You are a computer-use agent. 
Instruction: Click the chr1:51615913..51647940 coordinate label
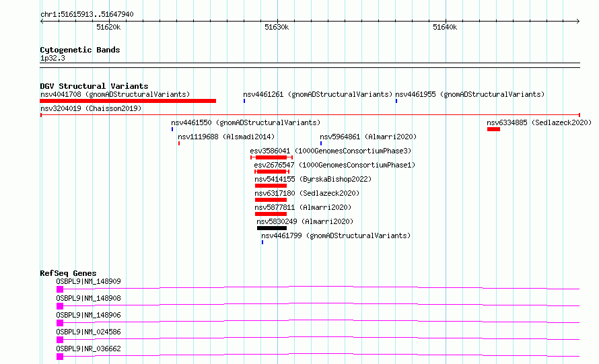point(87,14)
